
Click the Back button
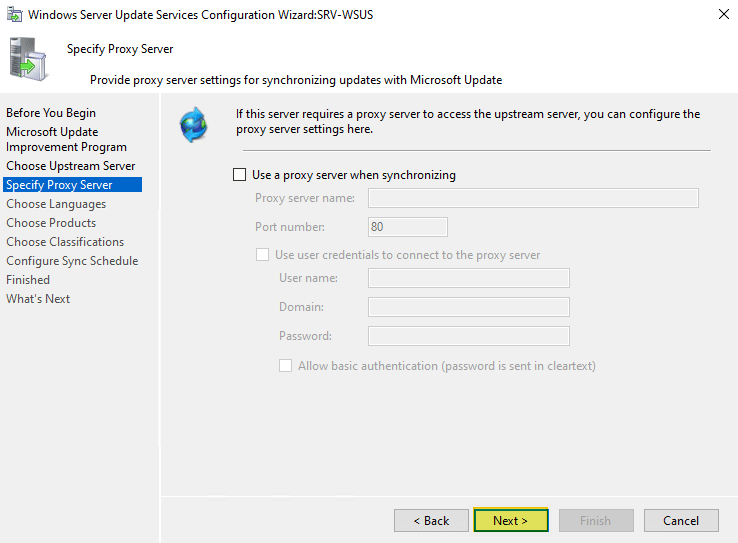(431, 520)
